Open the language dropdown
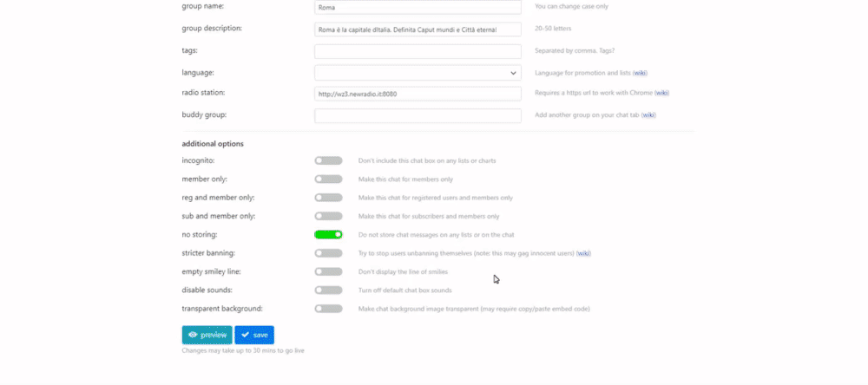The image size is (868, 385). (x=418, y=73)
